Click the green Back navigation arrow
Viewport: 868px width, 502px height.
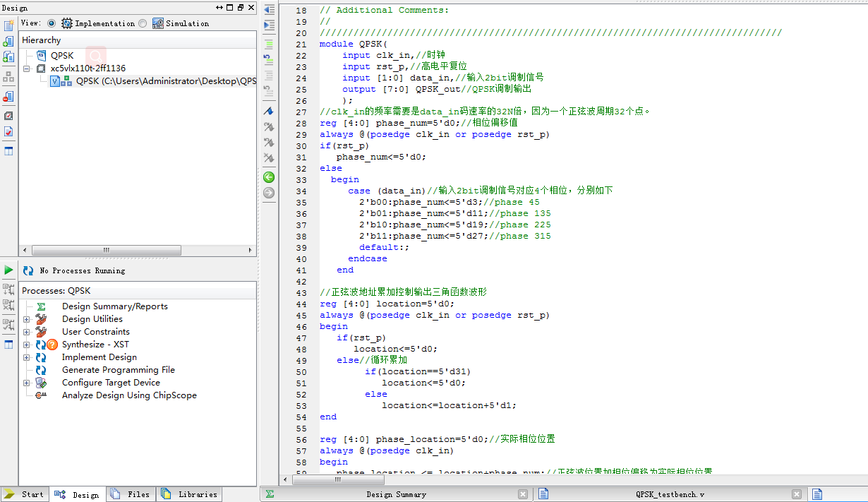point(269,177)
